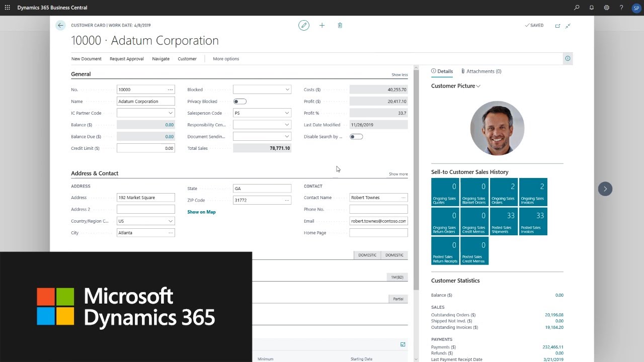Toggle the FactBox information pane icon

[568, 59]
